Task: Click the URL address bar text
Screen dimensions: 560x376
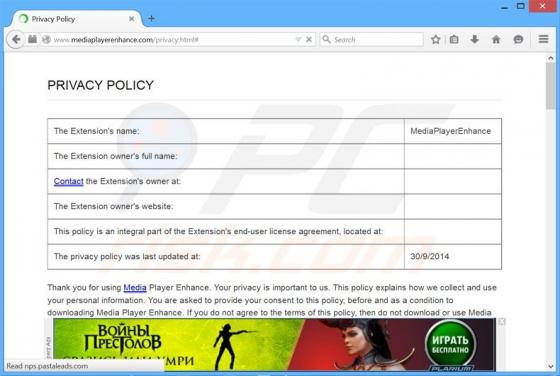Action: (x=126, y=40)
